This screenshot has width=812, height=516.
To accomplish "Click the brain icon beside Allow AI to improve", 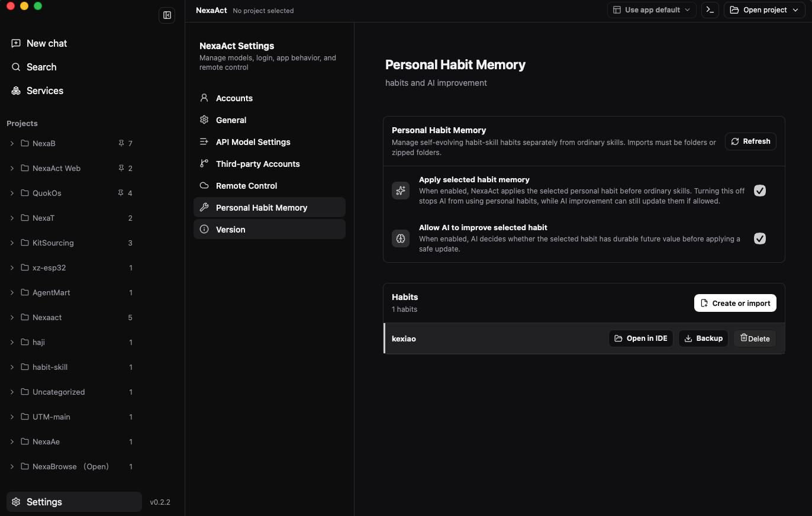I will (x=401, y=238).
